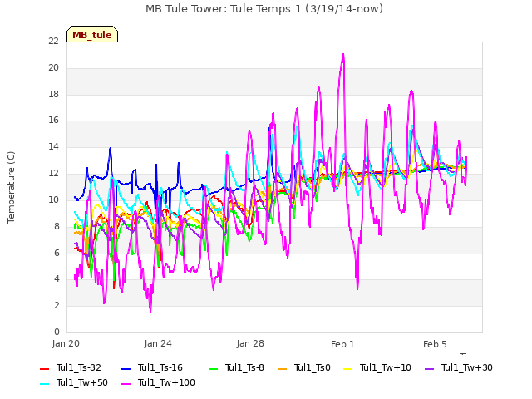The height and width of the screenshot is (399, 532).
Task: Click the 14 y-axis tick label
Action: (x=53, y=146)
